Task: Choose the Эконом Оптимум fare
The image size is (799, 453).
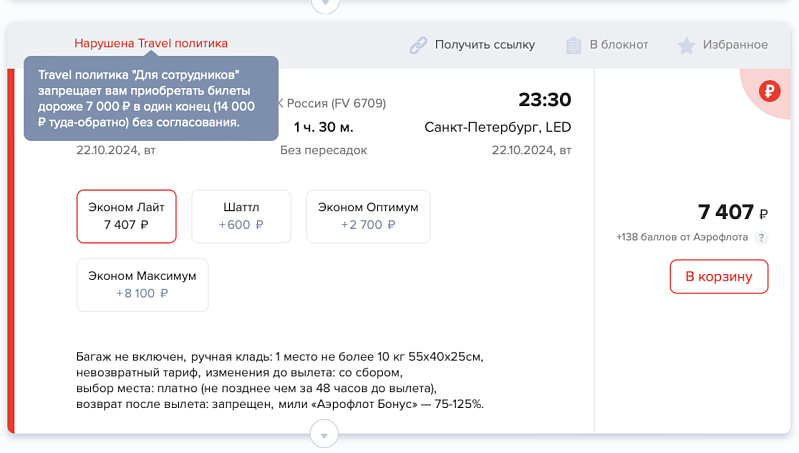Action: 368,216
